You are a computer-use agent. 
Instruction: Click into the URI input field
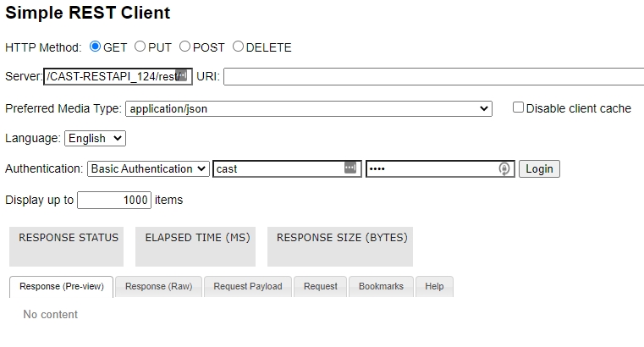[x=434, y=77]
